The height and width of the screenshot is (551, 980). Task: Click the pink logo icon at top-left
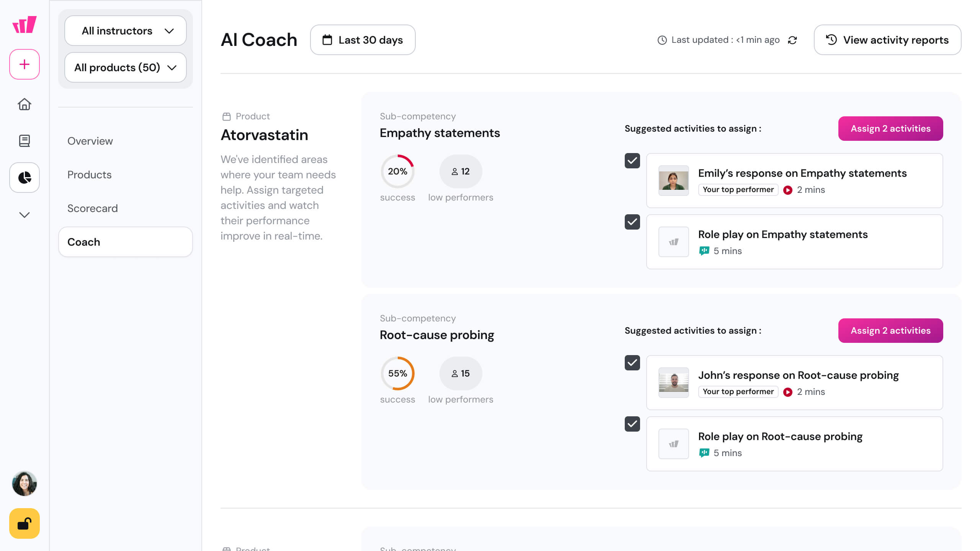click(x=24, y=24)
